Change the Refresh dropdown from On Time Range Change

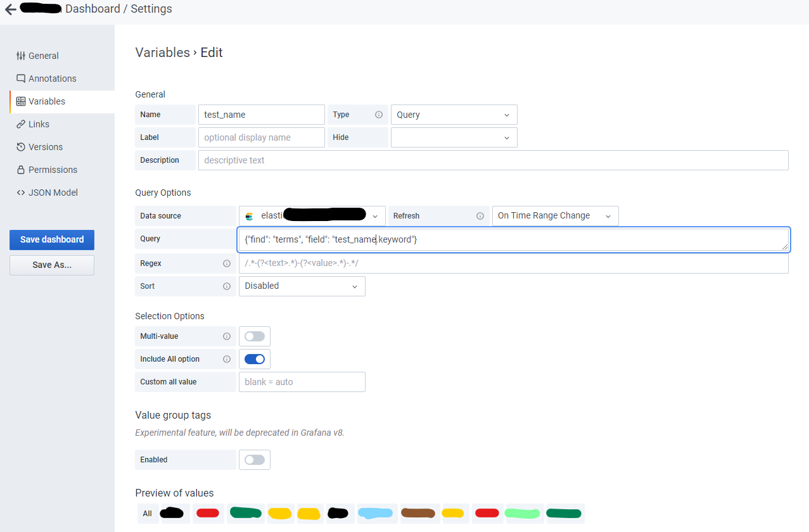click(554, 215)
